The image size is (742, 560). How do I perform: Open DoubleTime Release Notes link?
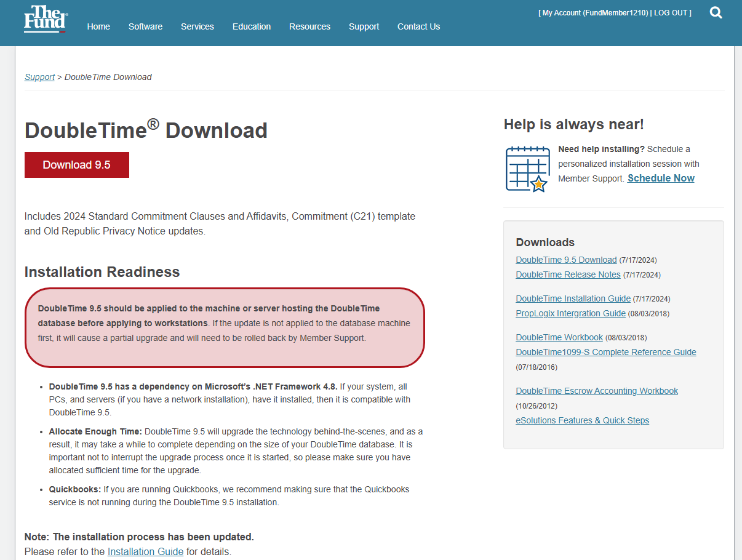coord(568,274)
